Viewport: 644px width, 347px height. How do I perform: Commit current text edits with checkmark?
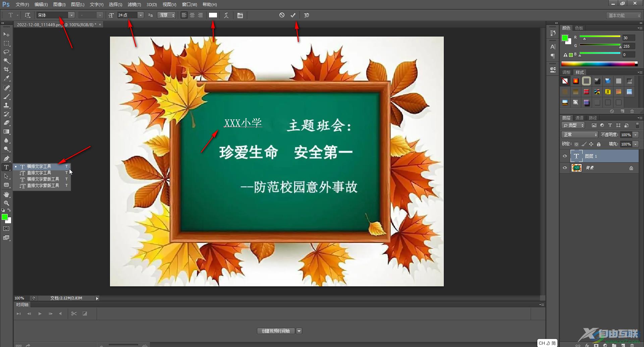[293, 15]
